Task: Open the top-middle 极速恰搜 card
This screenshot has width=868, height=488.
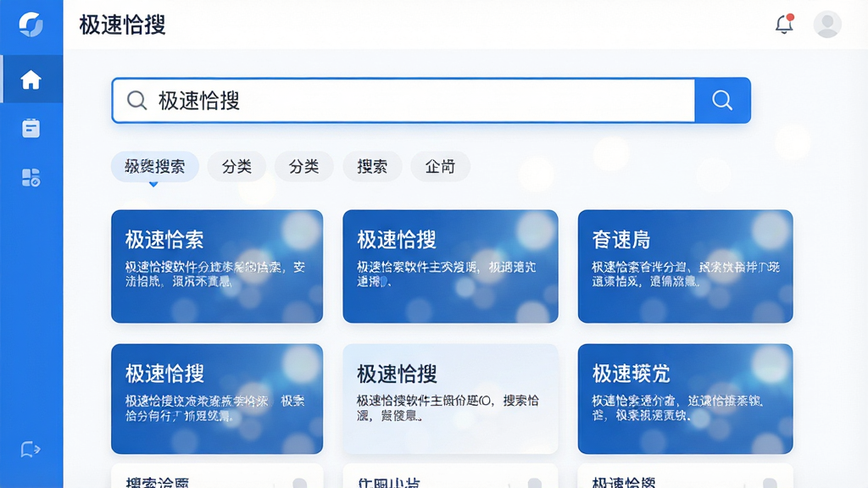Action: (450, 266)
